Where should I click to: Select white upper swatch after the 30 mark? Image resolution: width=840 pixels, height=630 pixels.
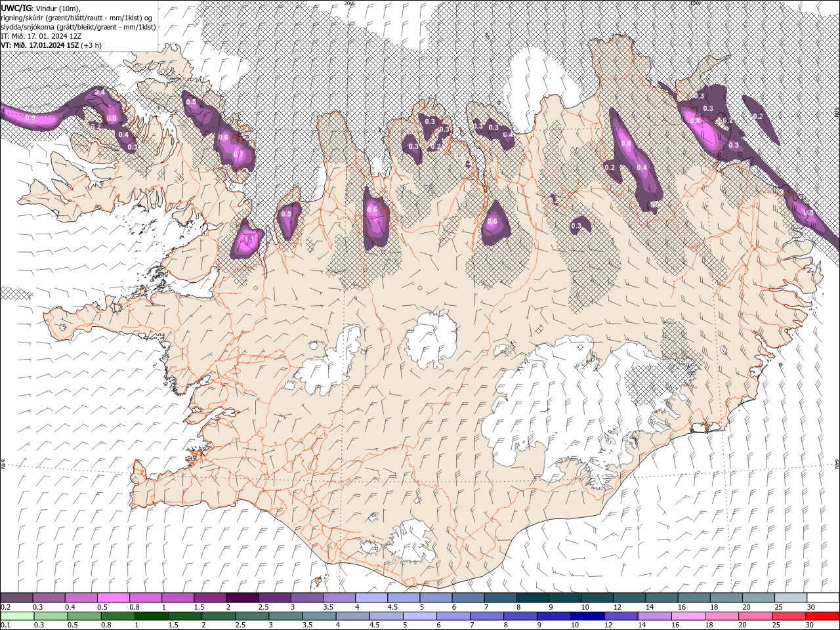click(x=823, y=598)
